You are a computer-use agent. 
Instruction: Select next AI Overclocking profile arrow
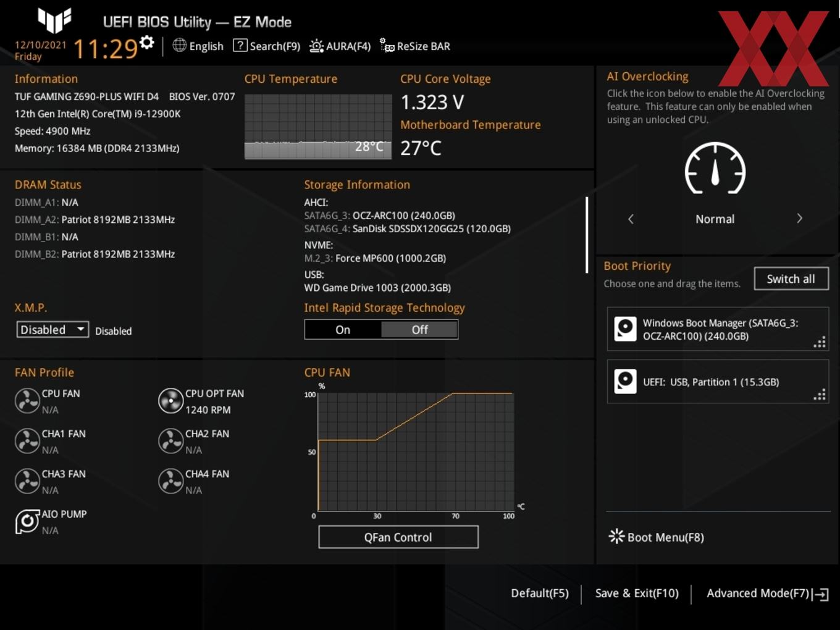tap(799, 219)
